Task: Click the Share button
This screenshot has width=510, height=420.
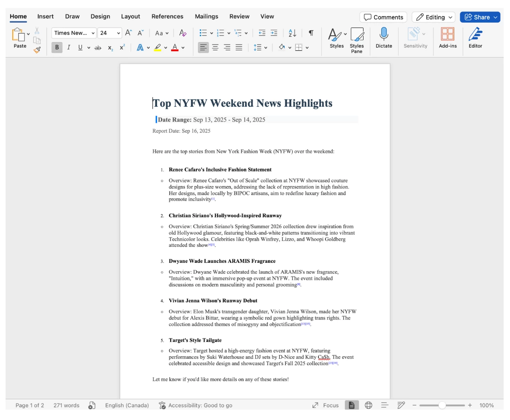Action: coord(480,17)
